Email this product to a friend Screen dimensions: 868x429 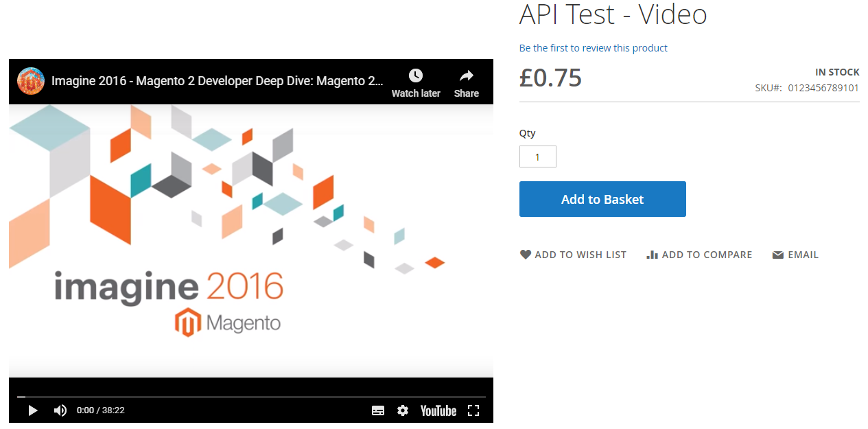(795, 255)
